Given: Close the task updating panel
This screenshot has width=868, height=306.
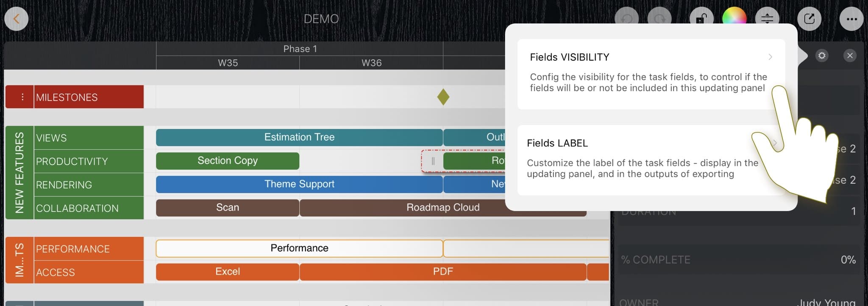Looking at the screenshot, I should click(850, 56).
